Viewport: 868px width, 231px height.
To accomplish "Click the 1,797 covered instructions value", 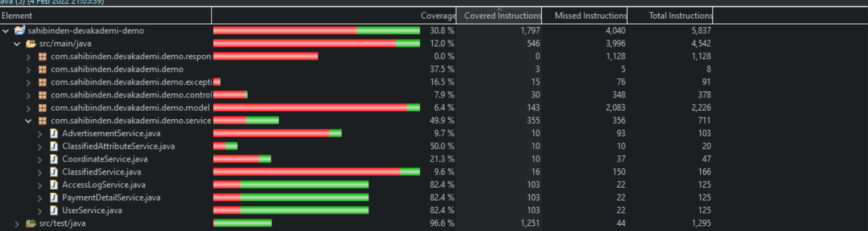I will (530, 31).
